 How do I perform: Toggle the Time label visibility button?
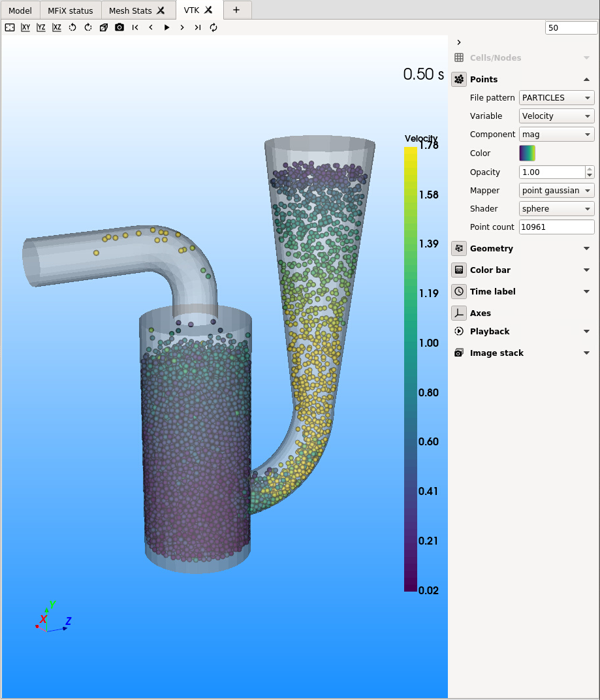459,291
